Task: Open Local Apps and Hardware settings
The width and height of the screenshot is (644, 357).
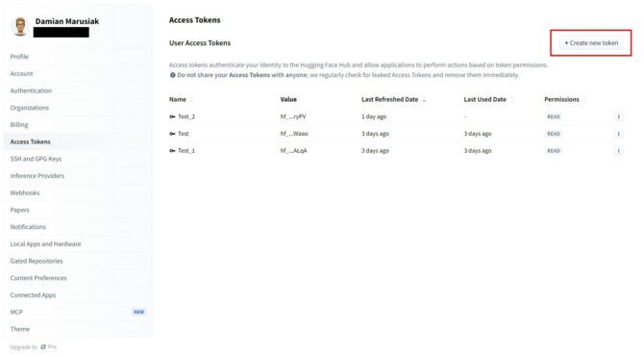Action: click(x=78, y=243)
